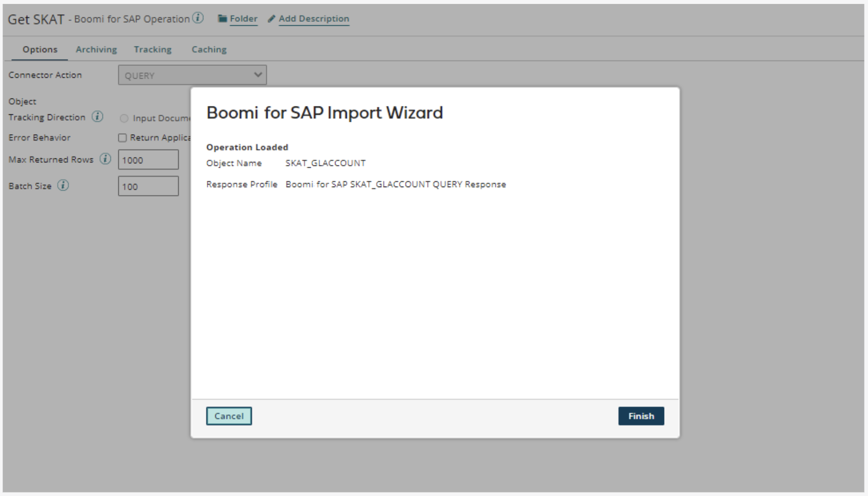Viewport: 868px width, 496px height.
Task: Click the Add Description link text
Action: [314, 19]
